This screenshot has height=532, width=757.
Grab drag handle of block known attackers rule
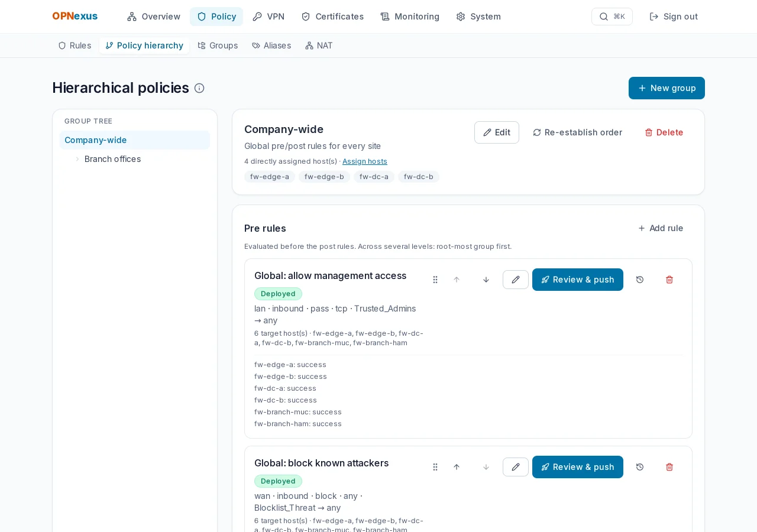435,467
